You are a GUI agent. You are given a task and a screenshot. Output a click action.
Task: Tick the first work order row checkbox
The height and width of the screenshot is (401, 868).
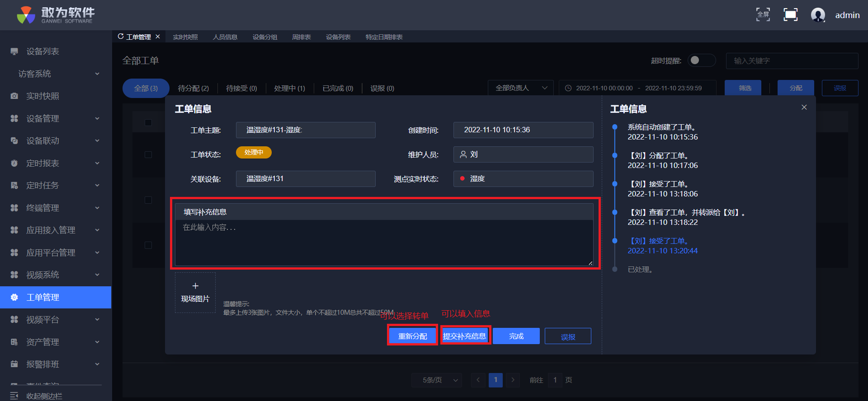point(148,154)
